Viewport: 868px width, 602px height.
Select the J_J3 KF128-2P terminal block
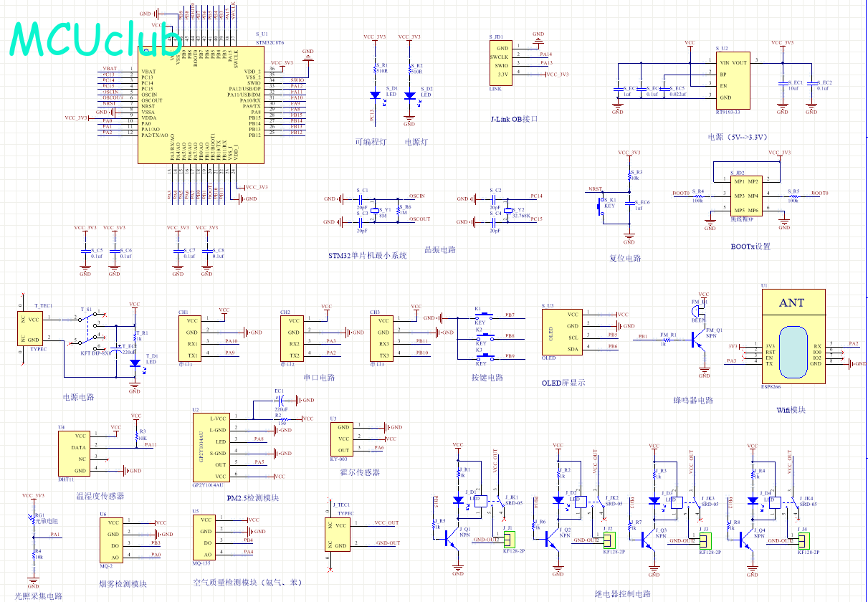[705, 540]
